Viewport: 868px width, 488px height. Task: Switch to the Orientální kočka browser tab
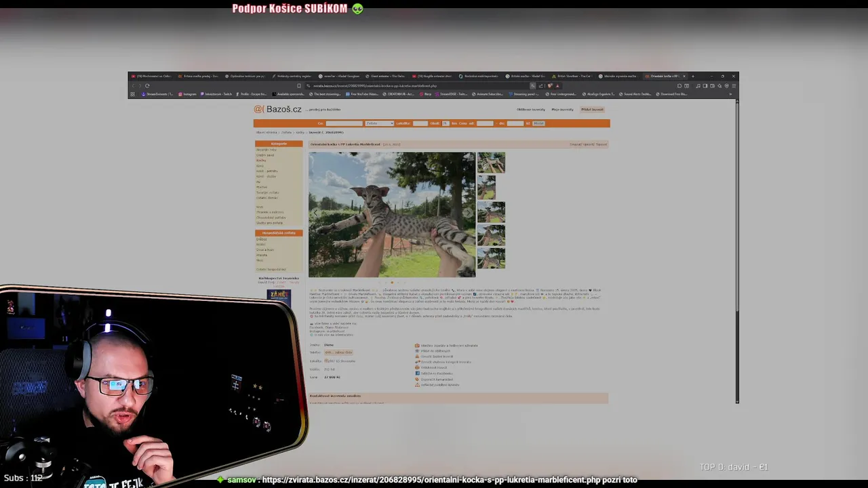665,76
